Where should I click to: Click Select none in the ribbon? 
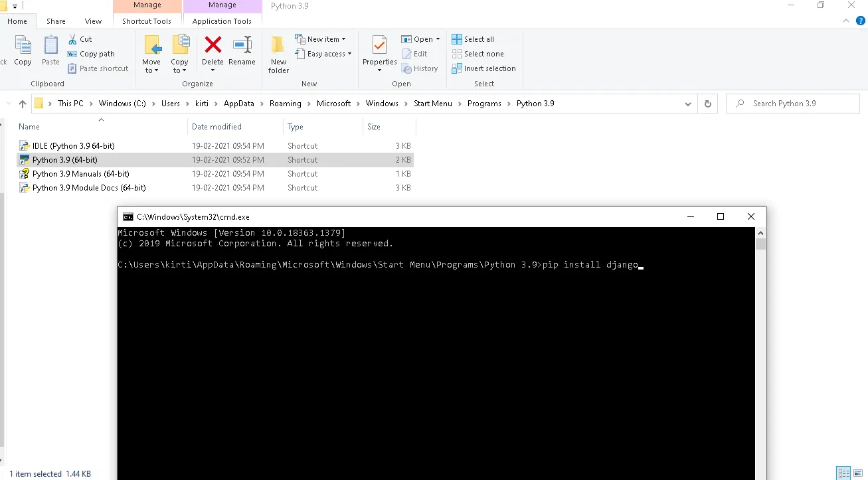pos(477,54)
